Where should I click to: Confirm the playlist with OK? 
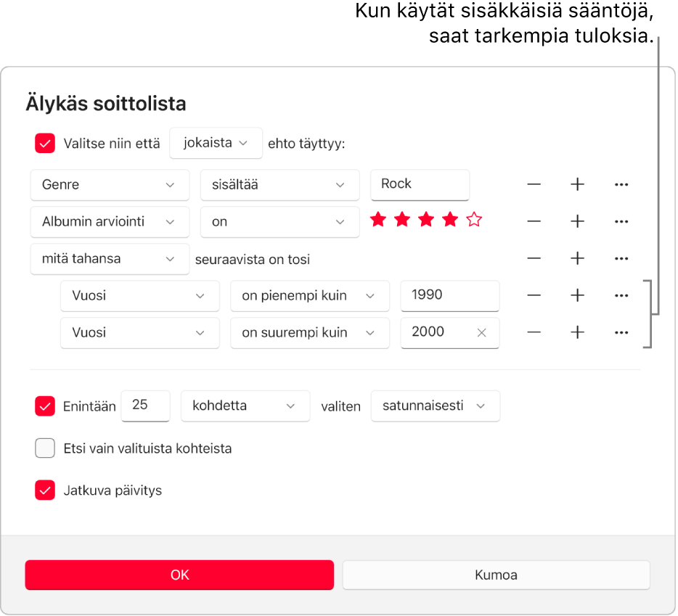pos(179,575)
